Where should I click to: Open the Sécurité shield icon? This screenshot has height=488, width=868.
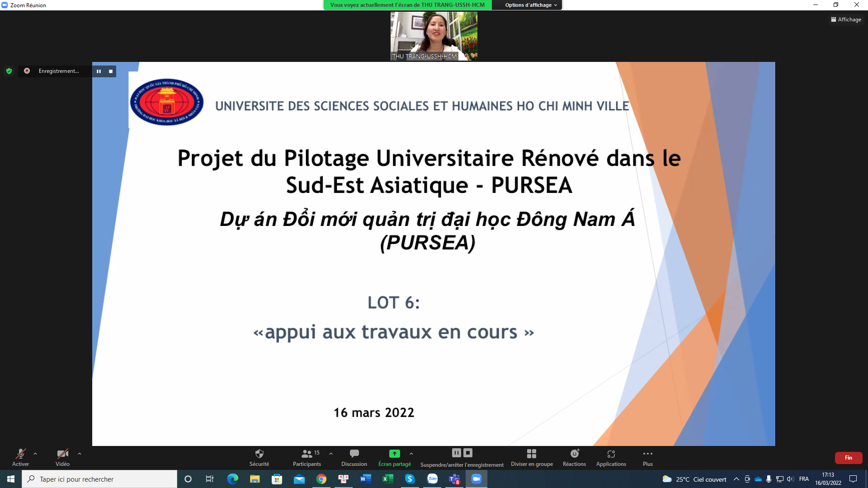(x=259, y=454)
